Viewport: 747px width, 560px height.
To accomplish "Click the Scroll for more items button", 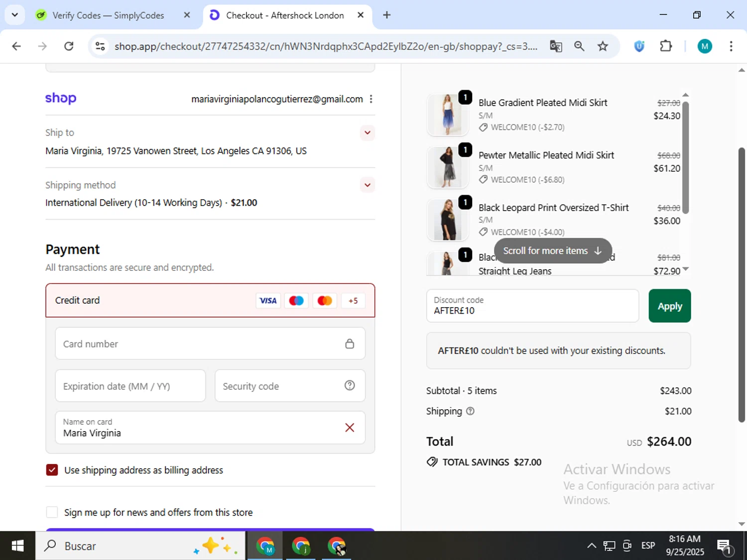I will pos(553,251).
